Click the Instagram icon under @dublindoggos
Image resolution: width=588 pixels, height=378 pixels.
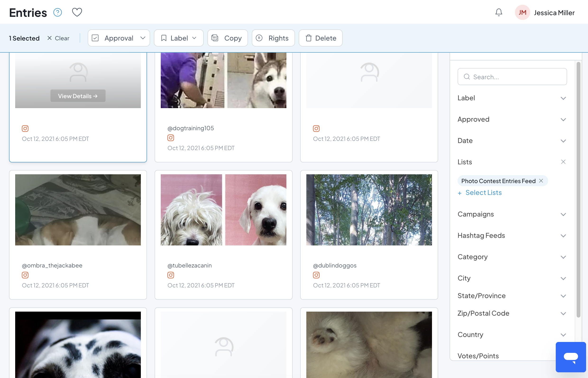(x=316, y=275)
